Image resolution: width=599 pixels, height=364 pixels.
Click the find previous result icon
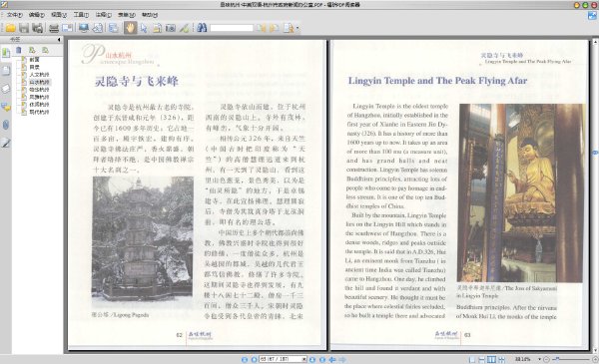click(x=261, y=28)
